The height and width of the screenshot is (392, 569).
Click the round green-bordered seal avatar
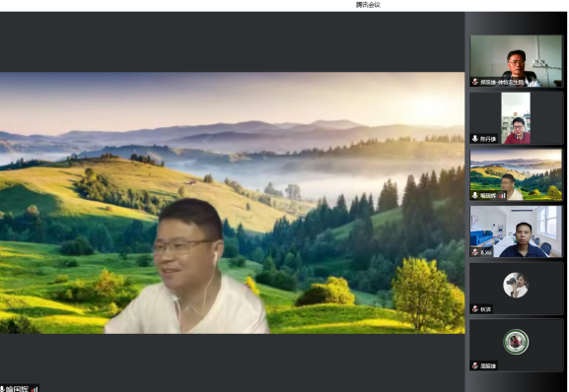(516, 342)
